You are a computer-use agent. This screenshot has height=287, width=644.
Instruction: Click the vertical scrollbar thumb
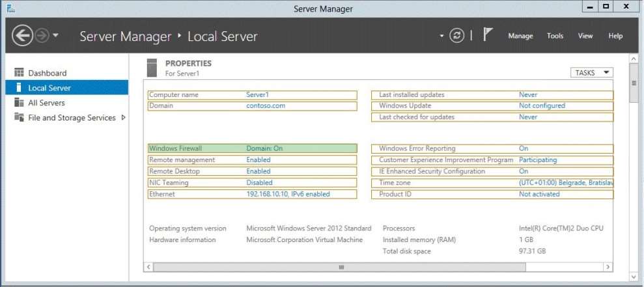(634, 83)
